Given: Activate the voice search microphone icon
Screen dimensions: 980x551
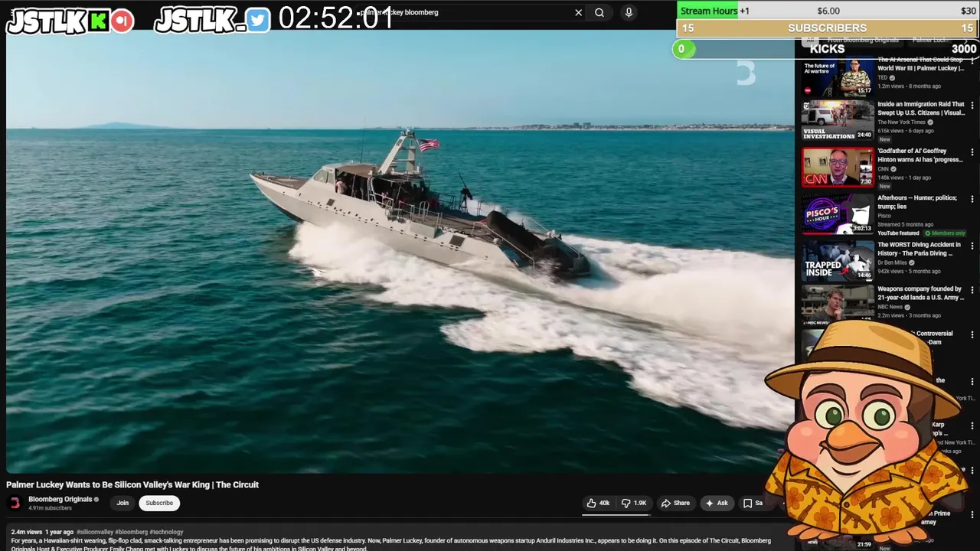Looking at the screenshot, I should click(629, 12).
